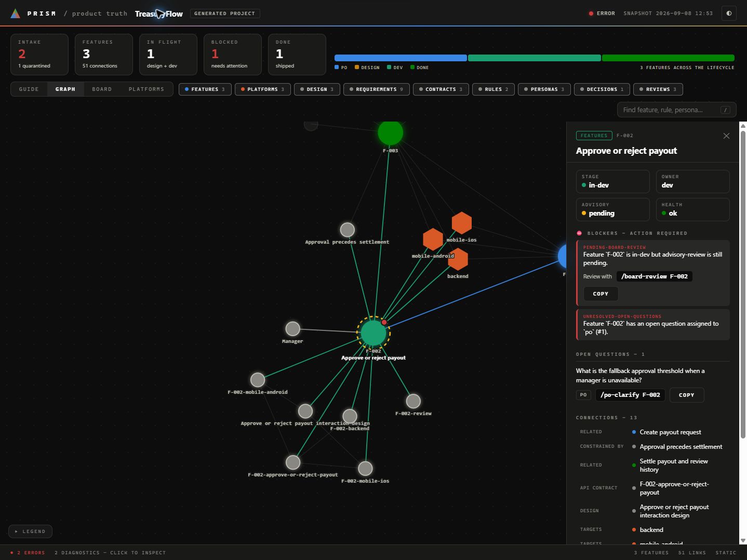Click the red error badge on F-002 node
This screenshot has height=560, width=747.
pos(384,322)
